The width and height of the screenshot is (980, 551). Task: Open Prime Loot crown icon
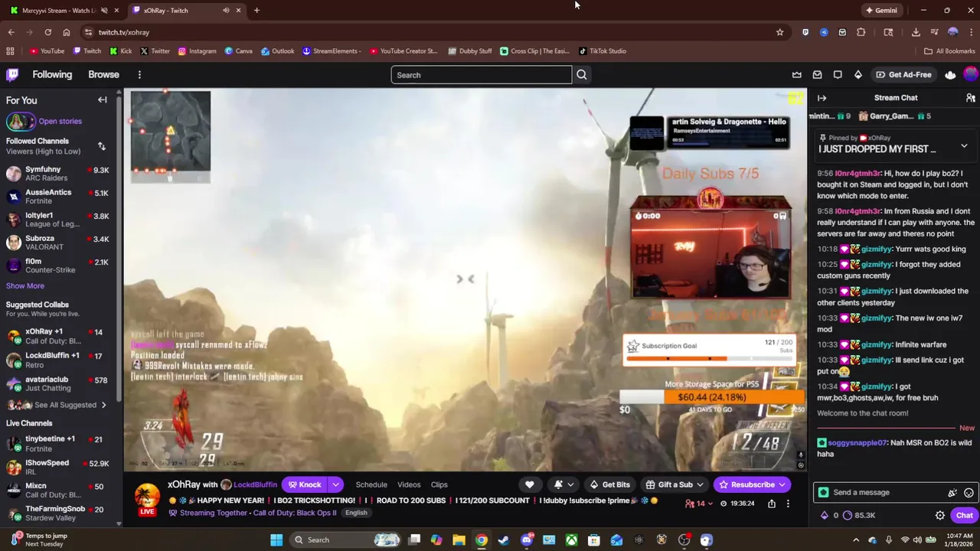pos(796,75)
